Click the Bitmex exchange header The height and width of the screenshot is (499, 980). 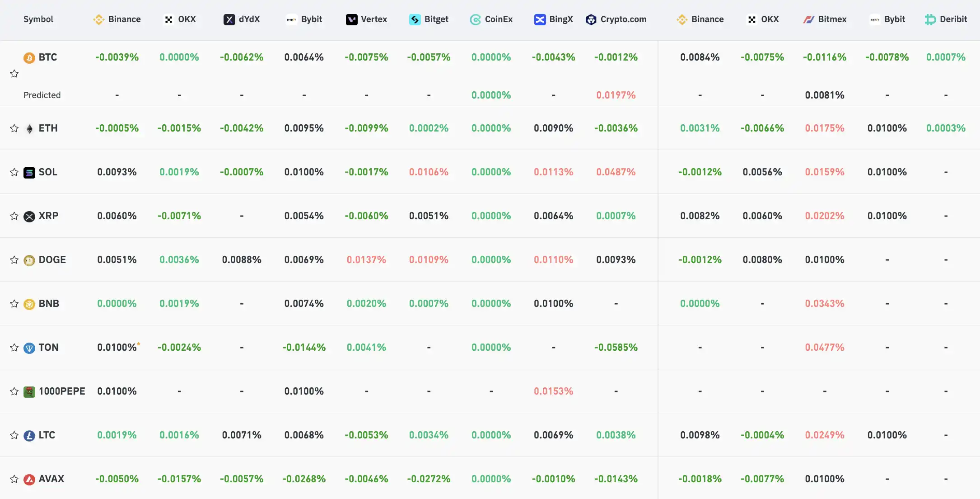coord(825,19)
